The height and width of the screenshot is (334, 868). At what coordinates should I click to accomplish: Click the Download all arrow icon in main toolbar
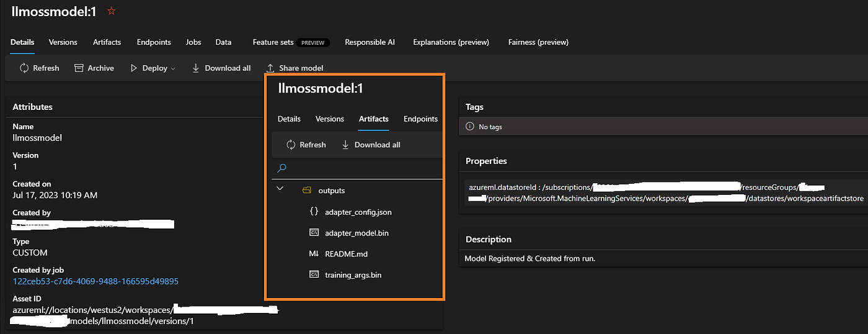click(196, 68)
